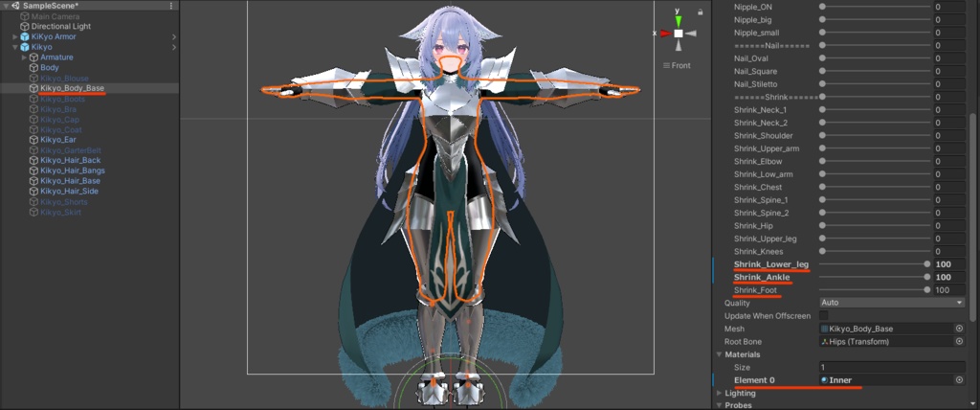Click the Hips (Transform) root bone field
The image size is (980, 410).
click(886, 342)
